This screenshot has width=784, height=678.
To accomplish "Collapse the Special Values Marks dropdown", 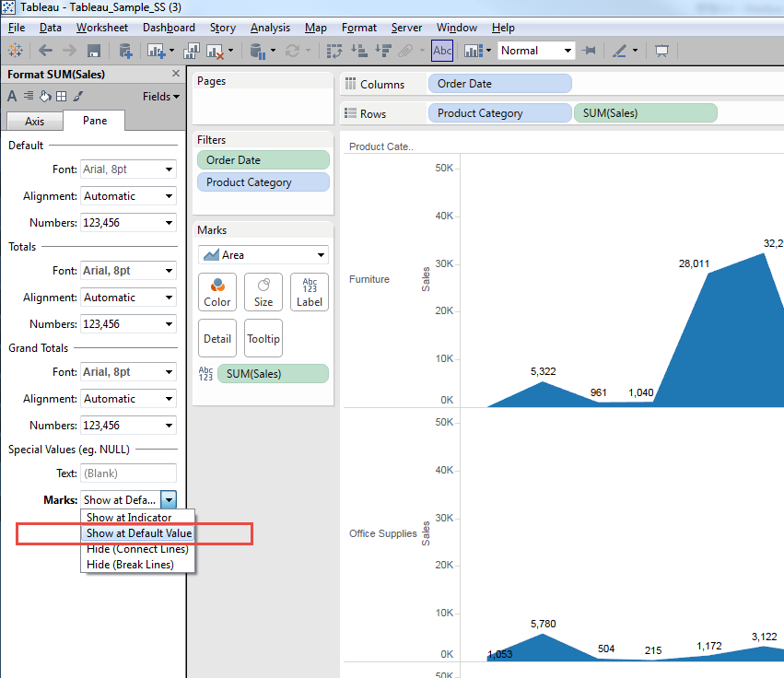I will coord(169,499).
